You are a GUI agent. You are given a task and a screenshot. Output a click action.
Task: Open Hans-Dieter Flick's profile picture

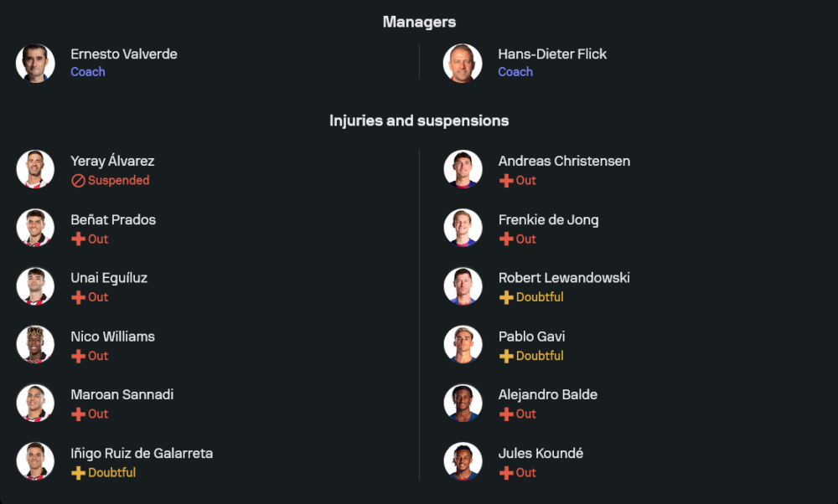tap(463, 63)
